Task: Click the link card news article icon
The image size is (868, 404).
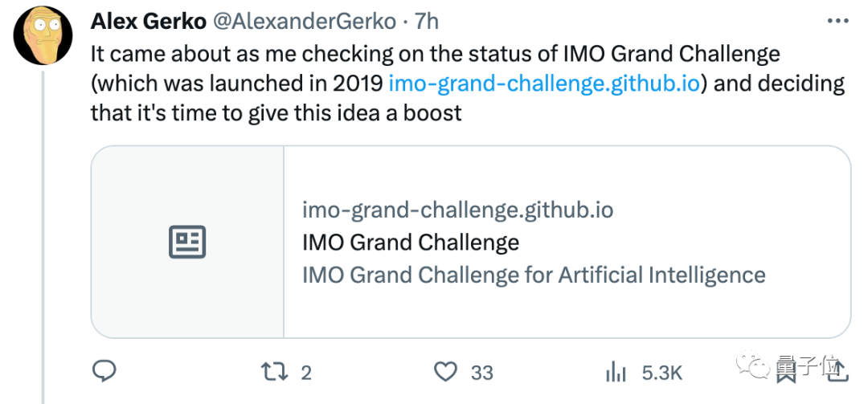Action: pos(187,242)
